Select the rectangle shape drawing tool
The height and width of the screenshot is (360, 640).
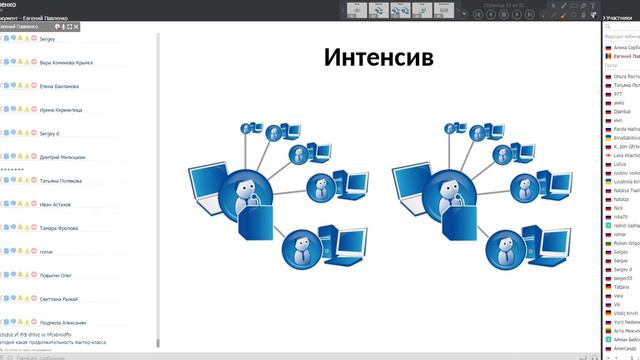click(x=573, y=6)
